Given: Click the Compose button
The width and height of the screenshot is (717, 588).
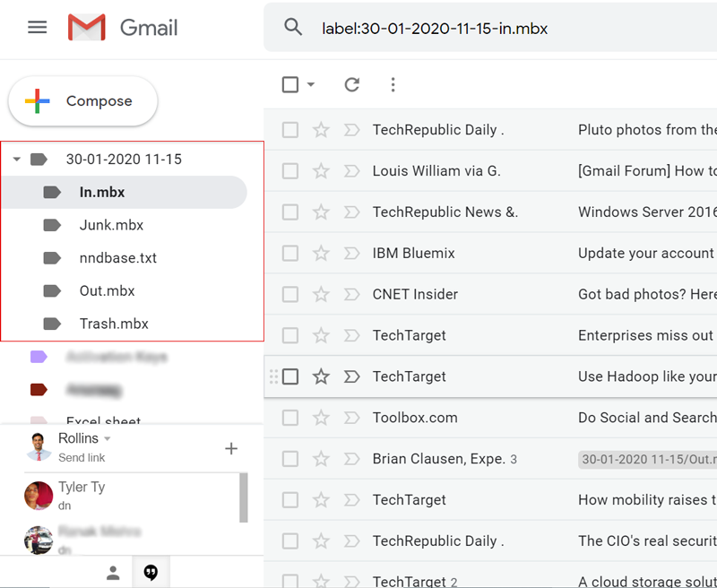Looking at the screenshot, I should click(82, 101).
